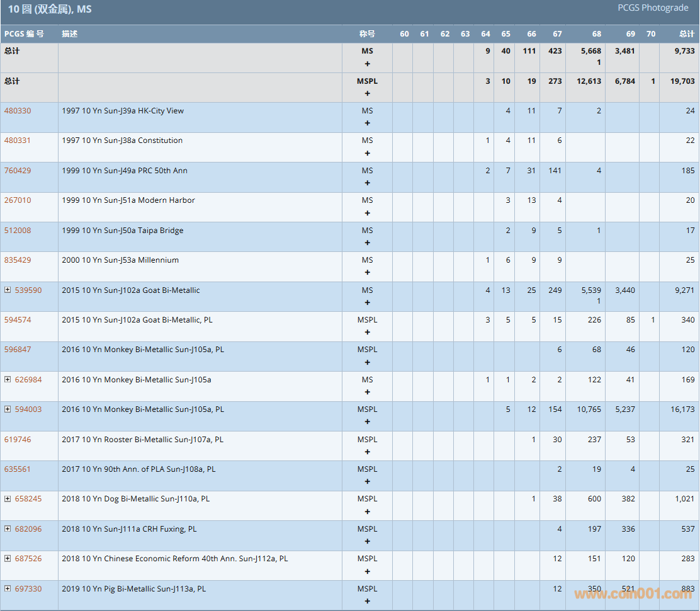Image resolution: width=700 pixels, height=611 pixels.
Task: Open the 619746 Rooster coin number
Action: pos(18,440)
